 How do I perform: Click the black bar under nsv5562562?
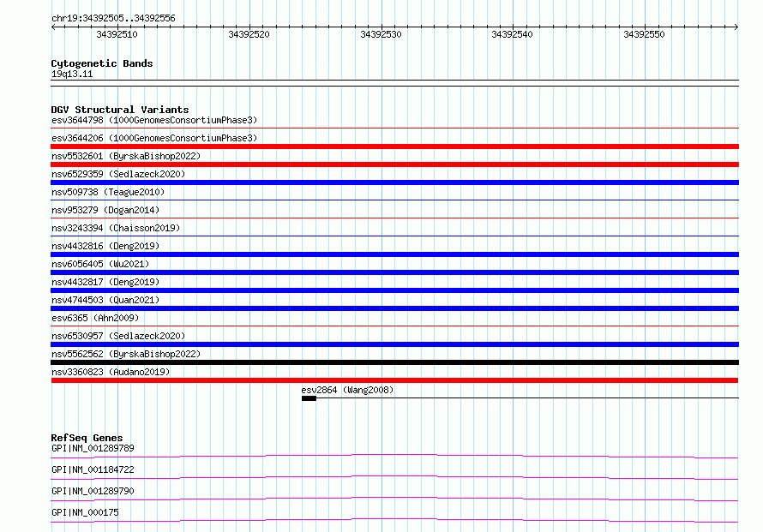tap(394, 362)
